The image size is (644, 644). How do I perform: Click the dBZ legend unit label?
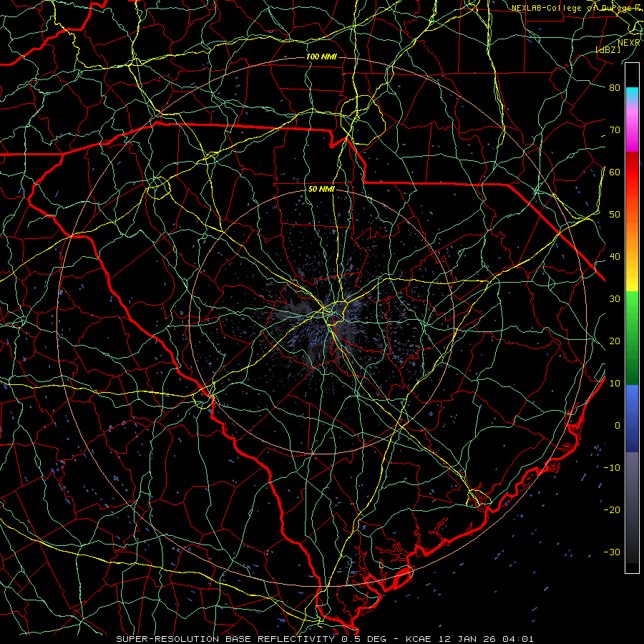(x=608, y=49)
